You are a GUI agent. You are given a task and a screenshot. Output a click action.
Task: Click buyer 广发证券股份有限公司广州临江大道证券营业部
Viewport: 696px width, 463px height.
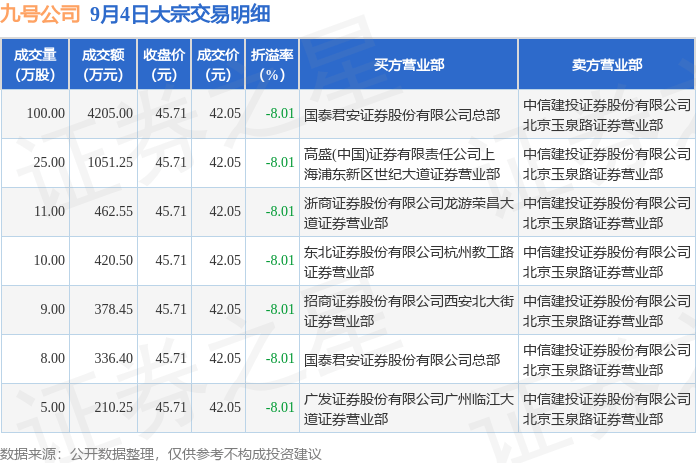tap(409, 409)
